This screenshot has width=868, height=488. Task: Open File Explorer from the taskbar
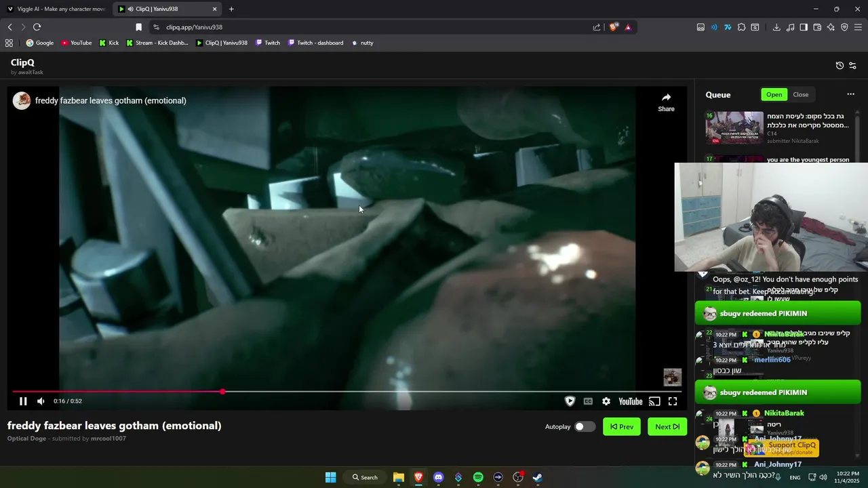pyautogui.click(x=399, y=477)
